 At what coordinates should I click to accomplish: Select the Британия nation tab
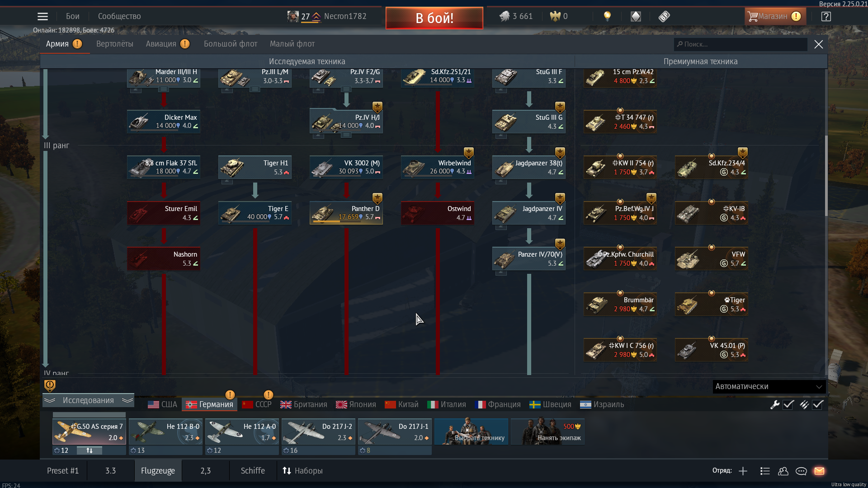[304, 404]
